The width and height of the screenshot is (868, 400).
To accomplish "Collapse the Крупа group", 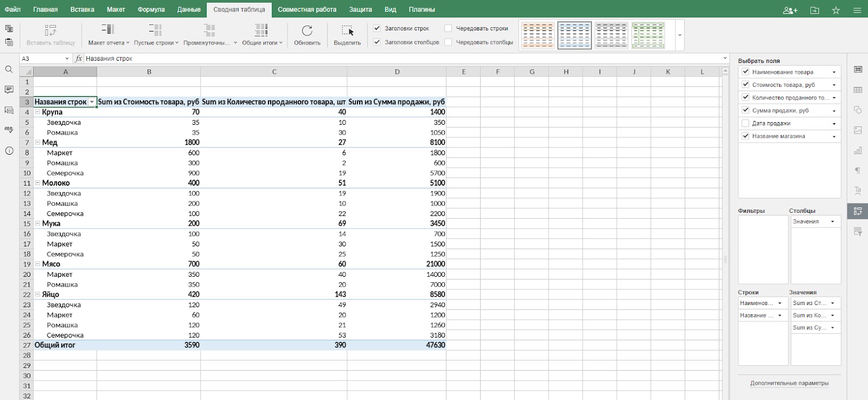I will pyautogui.click(x=38, y=112).
